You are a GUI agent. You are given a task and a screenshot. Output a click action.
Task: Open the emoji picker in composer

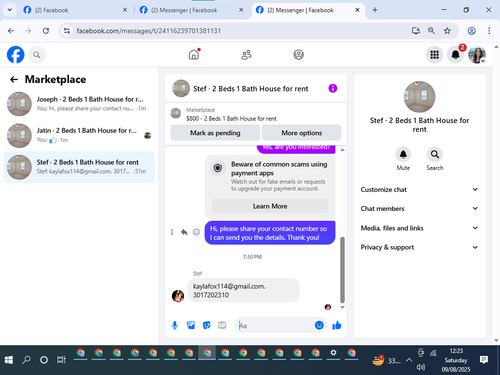tap(319, 325)
